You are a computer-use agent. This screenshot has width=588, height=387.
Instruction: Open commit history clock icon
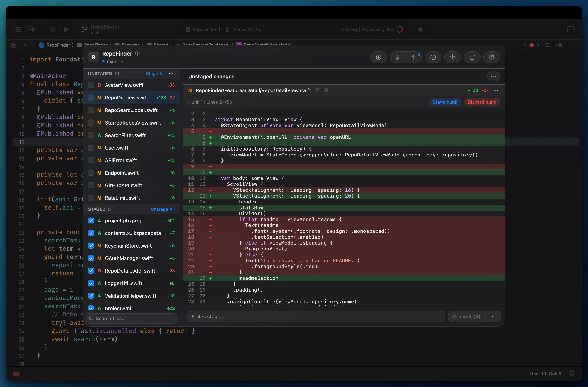coord(433,57)
